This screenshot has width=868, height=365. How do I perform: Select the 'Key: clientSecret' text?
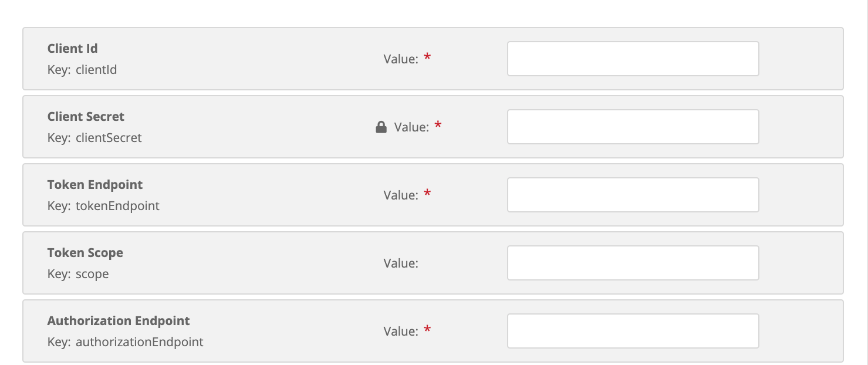click(x=94, y=138)
